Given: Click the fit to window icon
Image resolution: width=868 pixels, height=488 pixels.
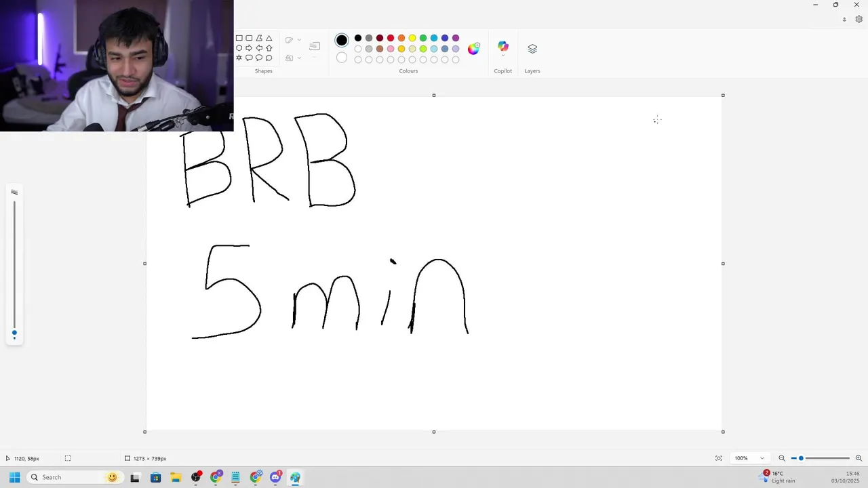Looking at the screenshot, I should (x=719, y=458).
